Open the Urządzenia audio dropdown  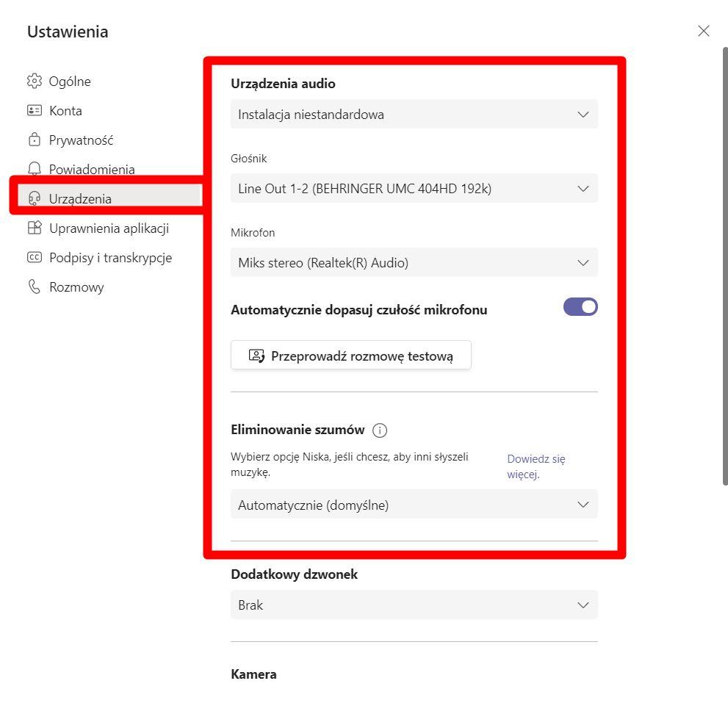click(414, 114)
